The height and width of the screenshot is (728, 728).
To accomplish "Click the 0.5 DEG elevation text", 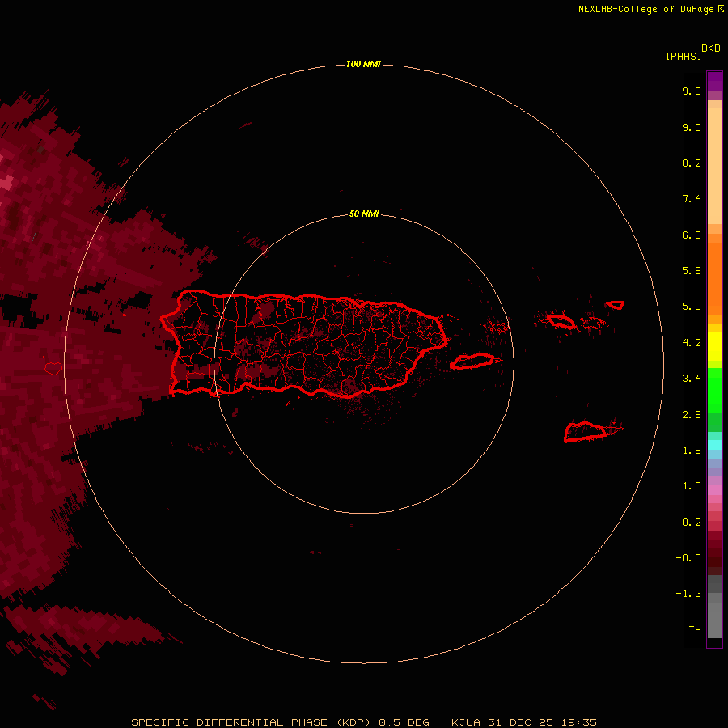I will tap(403, 722).
